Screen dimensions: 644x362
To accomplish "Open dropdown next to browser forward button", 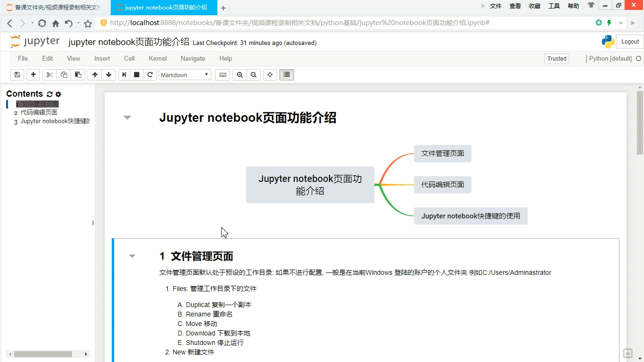I will point(32,23).
